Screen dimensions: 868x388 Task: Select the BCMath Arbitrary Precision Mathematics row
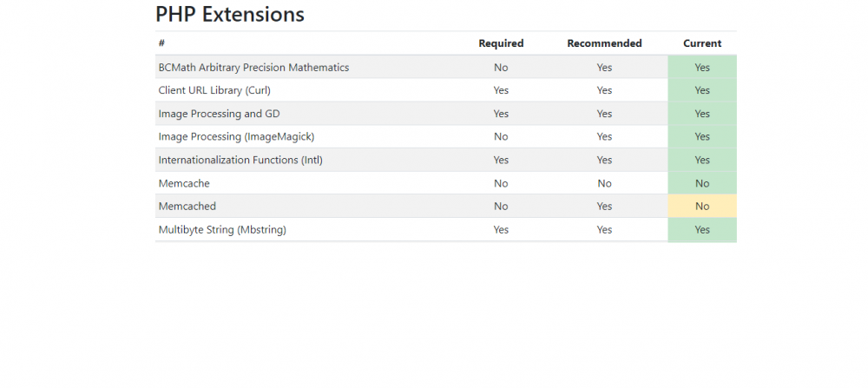[x=253, y=67]
